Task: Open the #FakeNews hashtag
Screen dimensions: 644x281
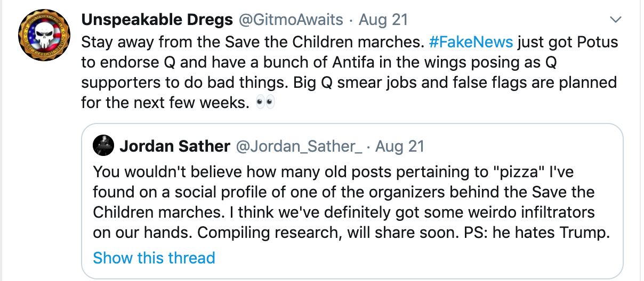Action: [471, 42]
